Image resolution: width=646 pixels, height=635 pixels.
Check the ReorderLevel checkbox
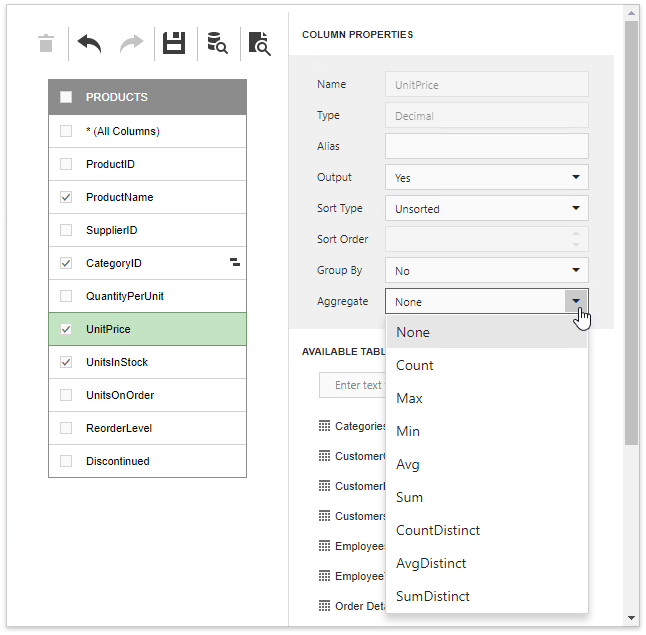(66, 428)
